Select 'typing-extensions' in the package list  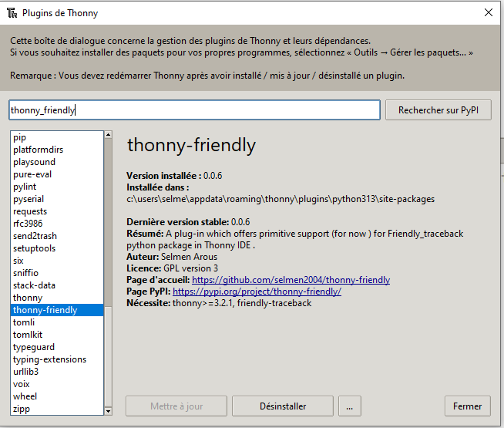(57, 359)
